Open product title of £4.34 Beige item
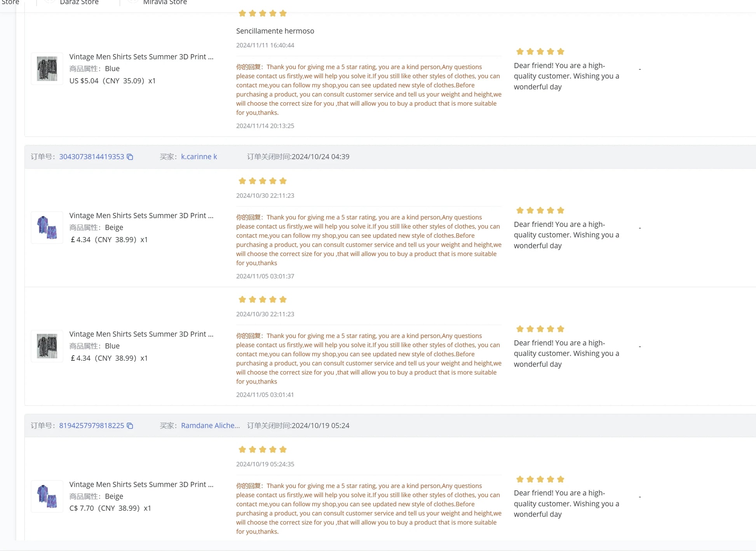 click(141, 216)
